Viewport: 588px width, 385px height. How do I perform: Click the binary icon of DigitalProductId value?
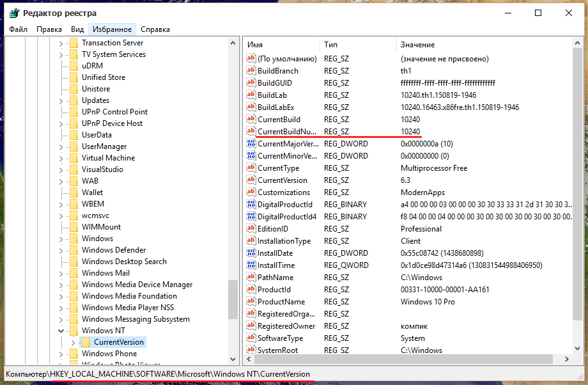[x=251, y=204]
